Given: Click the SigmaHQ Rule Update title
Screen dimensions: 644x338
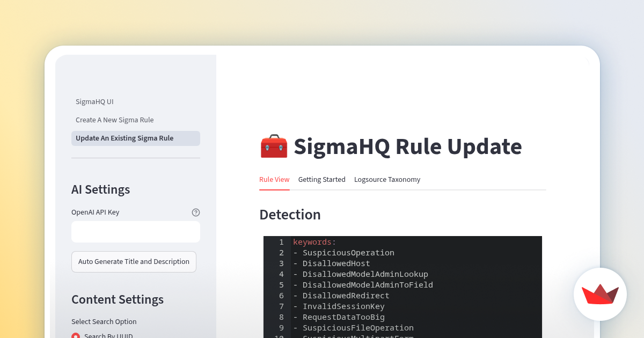Looking at the screenshot, I should click(408, 146).
